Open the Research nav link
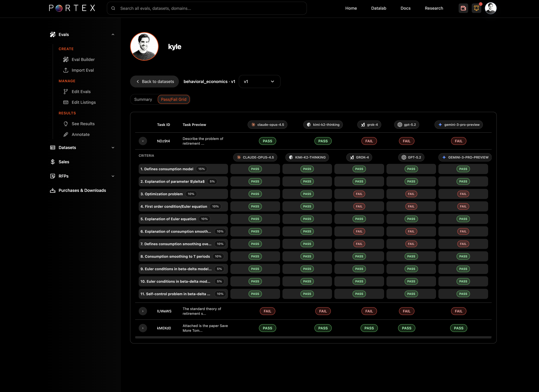The height and width of the screenshot is (392, 539). click(434, 8)
